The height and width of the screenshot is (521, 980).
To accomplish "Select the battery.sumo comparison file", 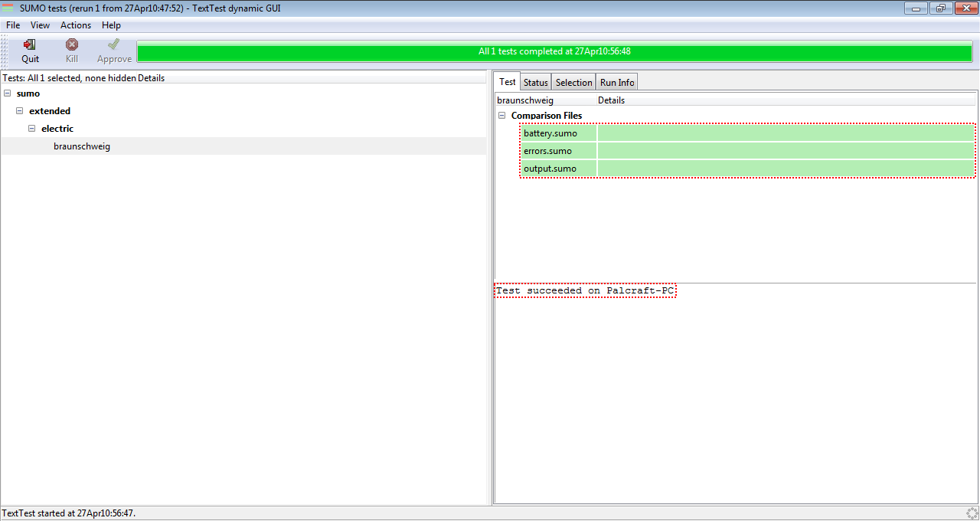I will click(x=550, y=133).
